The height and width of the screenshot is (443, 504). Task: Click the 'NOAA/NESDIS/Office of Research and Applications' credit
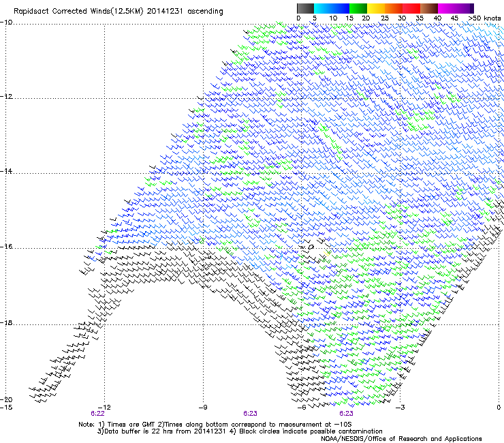point(401,439)
